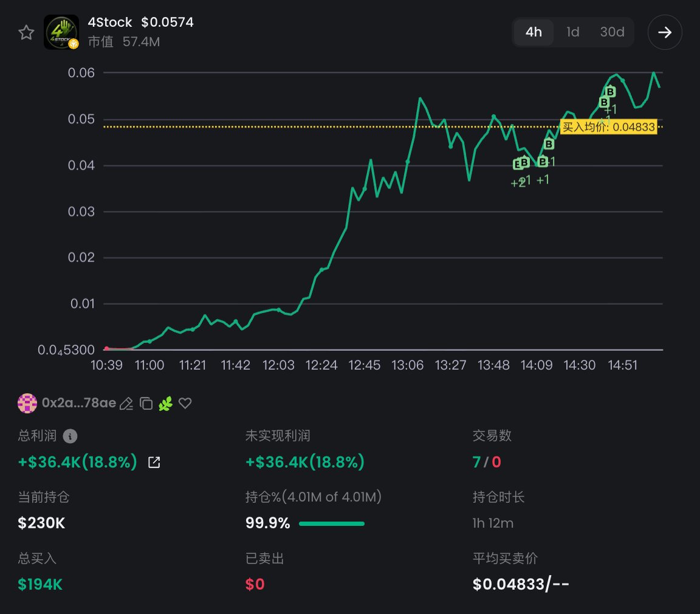Screen dimensions: 700x614
Task: Click the holding duration 1h 12m
Action: coord(493,523)
